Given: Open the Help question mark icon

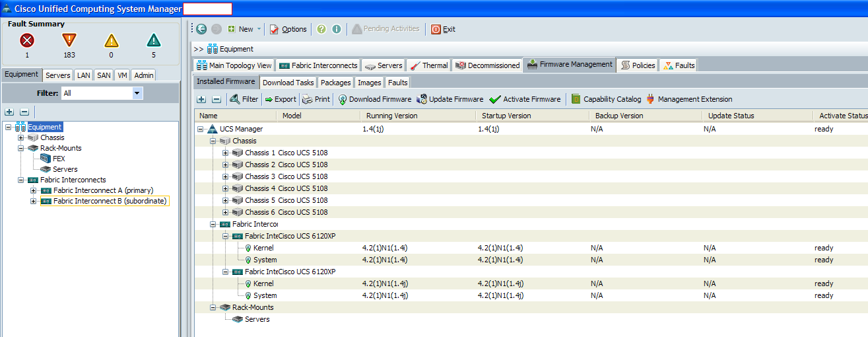Looking at the screenshot, I should [321, 29].
